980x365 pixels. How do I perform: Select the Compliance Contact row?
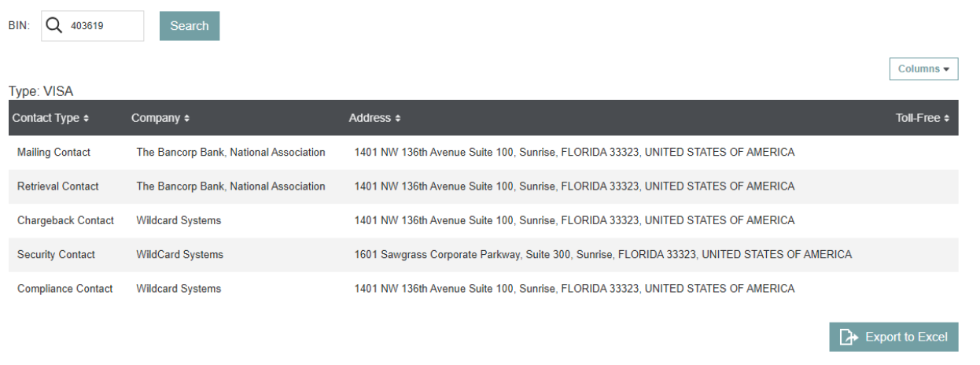[x=64, y=289]
